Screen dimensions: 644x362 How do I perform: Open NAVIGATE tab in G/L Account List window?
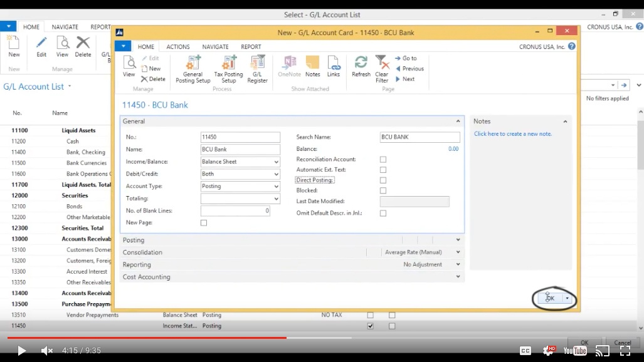(65, 27)
